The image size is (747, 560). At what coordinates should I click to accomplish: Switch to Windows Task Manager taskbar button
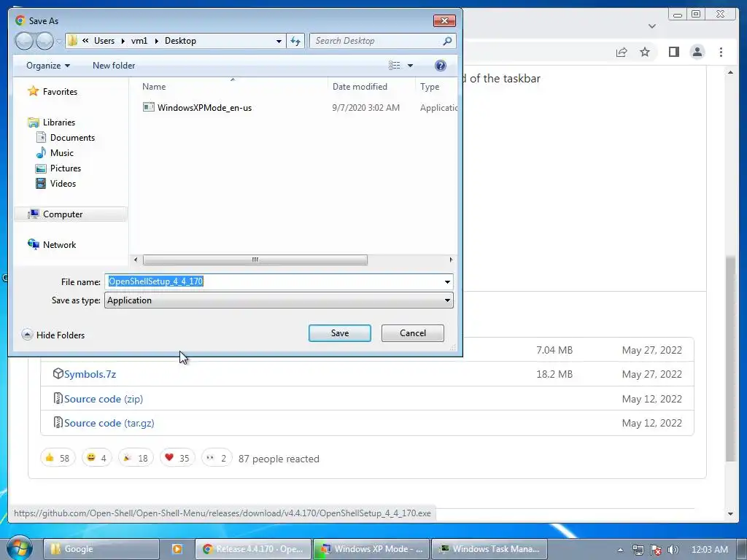tap(489, 549)
